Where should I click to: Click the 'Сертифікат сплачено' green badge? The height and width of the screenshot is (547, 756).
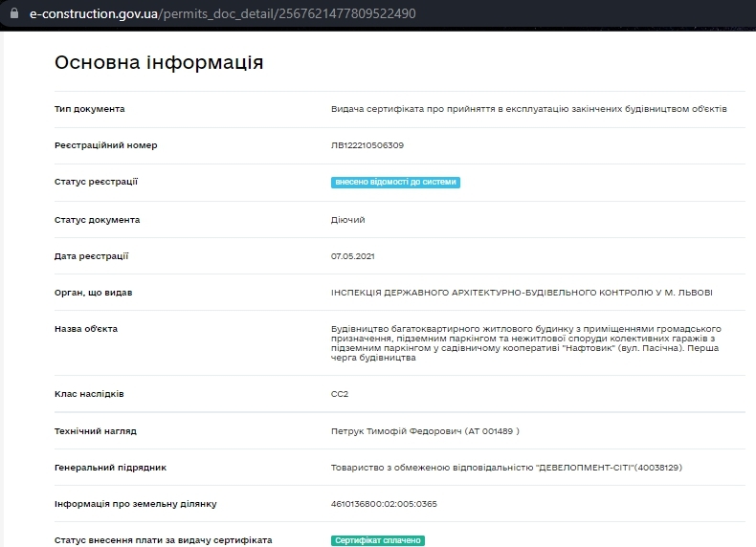pyautogui.click(x=377, y=540)
